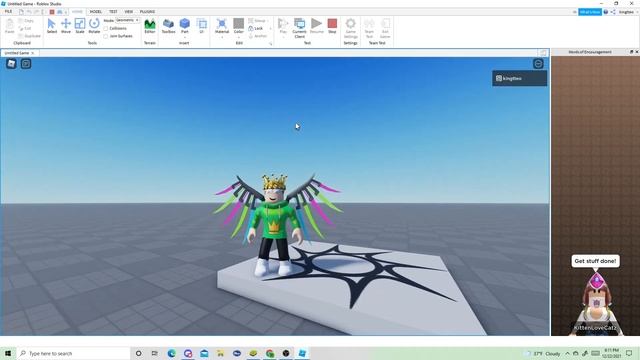Show hidden system tray icons
The width and height of the screenshot is (640, 360).
point(567,353)
